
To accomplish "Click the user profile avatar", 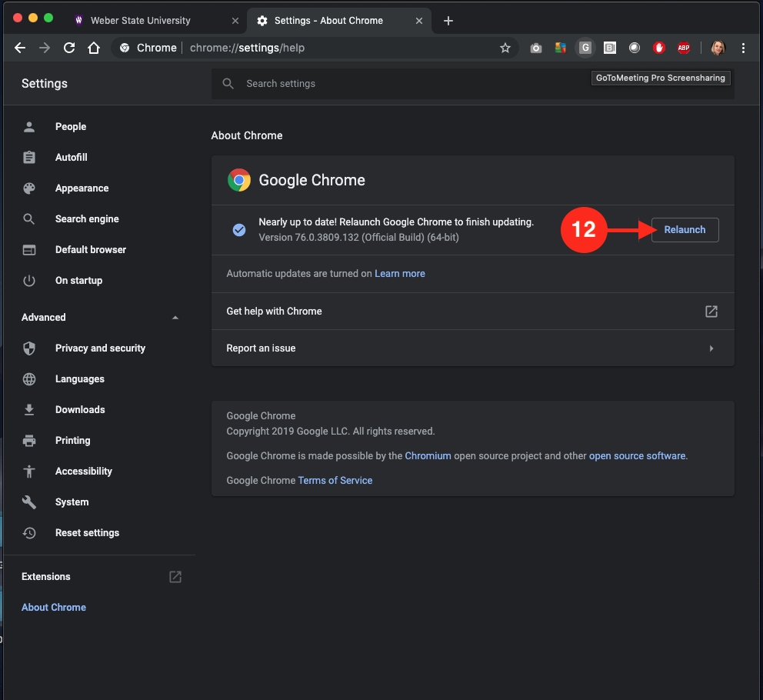I will click(718, 48).
